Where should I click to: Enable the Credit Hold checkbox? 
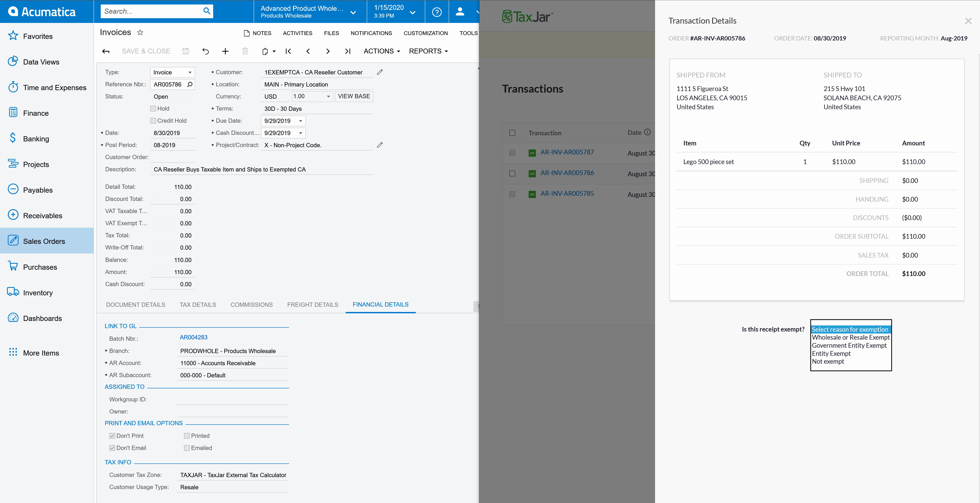[x=153, y=121]
